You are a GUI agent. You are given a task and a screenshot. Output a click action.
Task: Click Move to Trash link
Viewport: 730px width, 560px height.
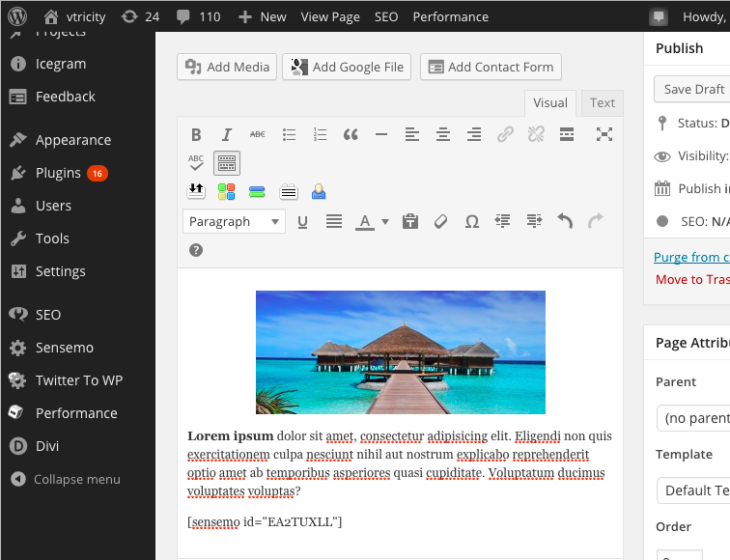point(692,279)
